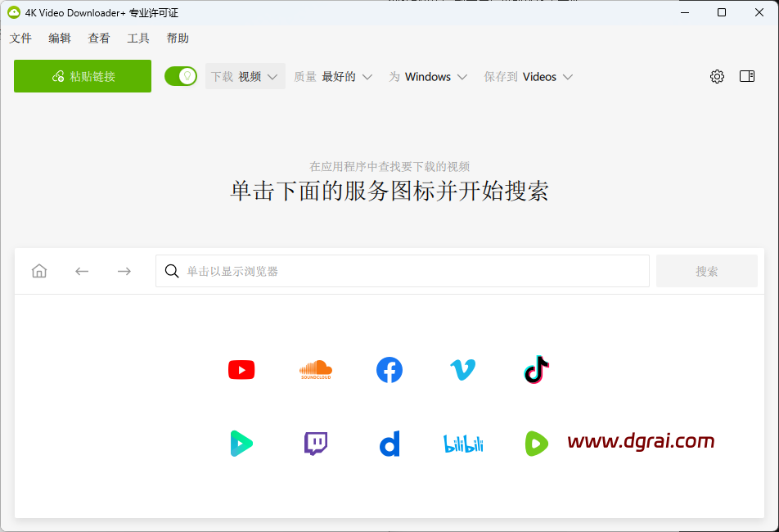Open the Facebook service icon
This screenshot has height=532, width=779.
pos(389,370)
